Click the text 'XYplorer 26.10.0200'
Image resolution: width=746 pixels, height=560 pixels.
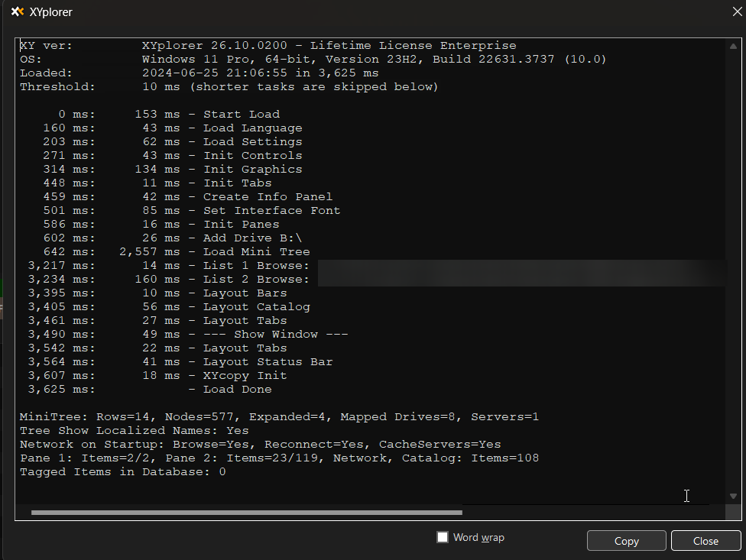pyautogui.click(x=215, y=46)
